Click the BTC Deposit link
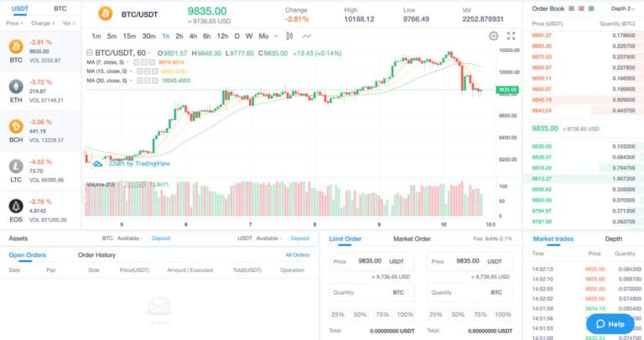 [161, 238]
